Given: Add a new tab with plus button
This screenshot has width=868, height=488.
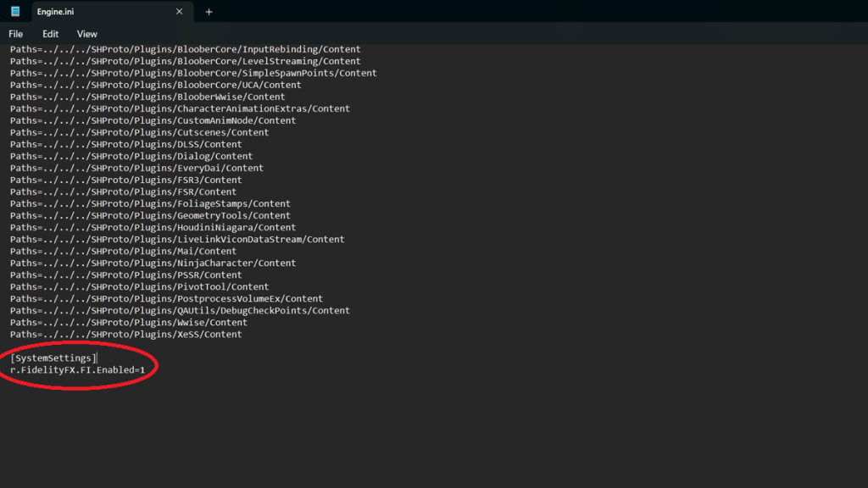Looking at the screenshot, I should [x=209, y=12].
